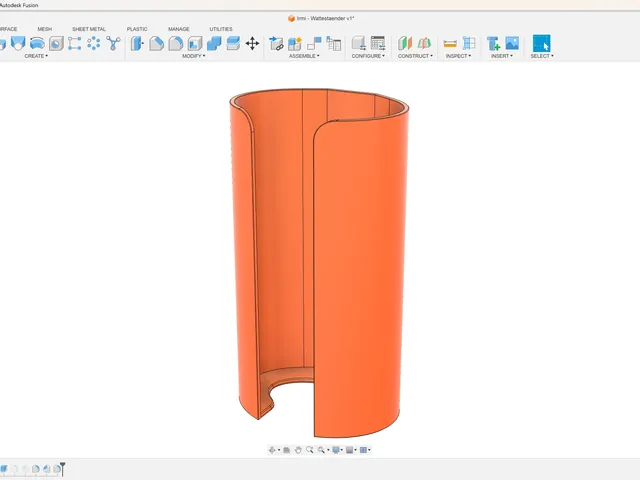The width and height of the screenshot is (640, 480).
Task: Select the Offset Face tool
Action: click(x=233, y=43)
